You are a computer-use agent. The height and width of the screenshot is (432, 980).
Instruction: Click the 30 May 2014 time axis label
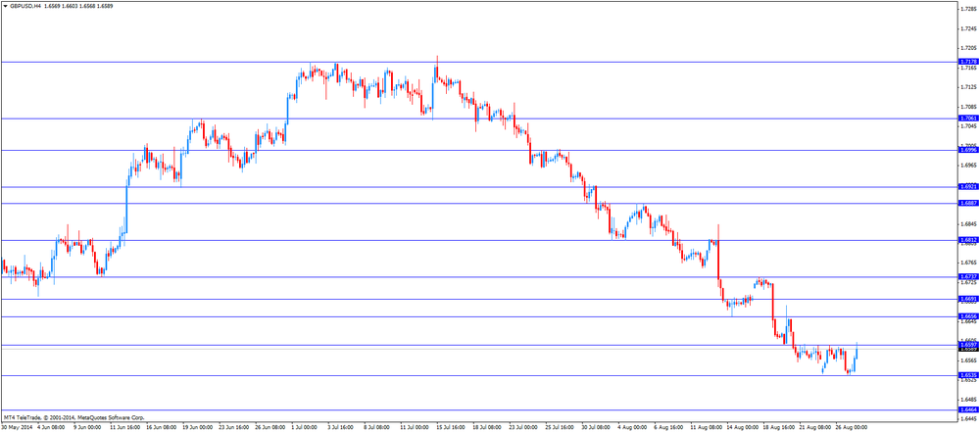16,428
